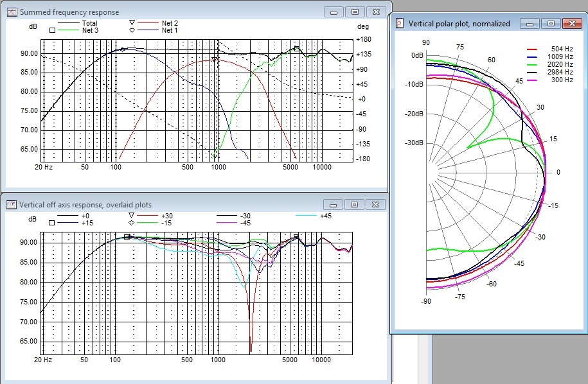Click the Vertical off axis response window icon

coord(11,204)
